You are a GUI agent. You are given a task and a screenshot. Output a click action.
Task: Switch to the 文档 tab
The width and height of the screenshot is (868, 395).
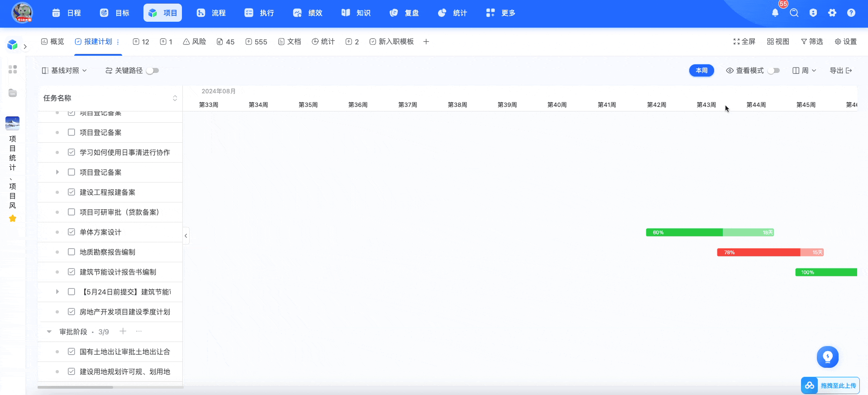(290, 42)
